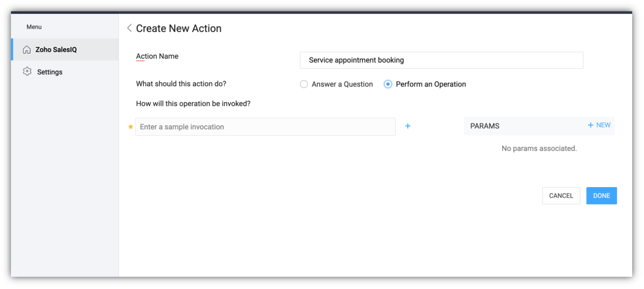This screenshot has width=644, height=289.
Task: Click the Menu heading in the sidebar
Action: (34, 27)
